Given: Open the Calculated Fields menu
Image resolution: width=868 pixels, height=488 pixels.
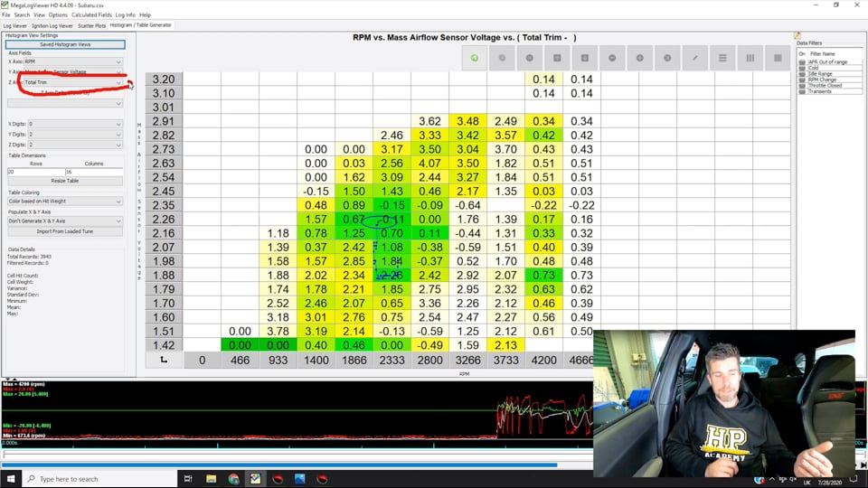Looking at the screenshot, I should 91,15.
